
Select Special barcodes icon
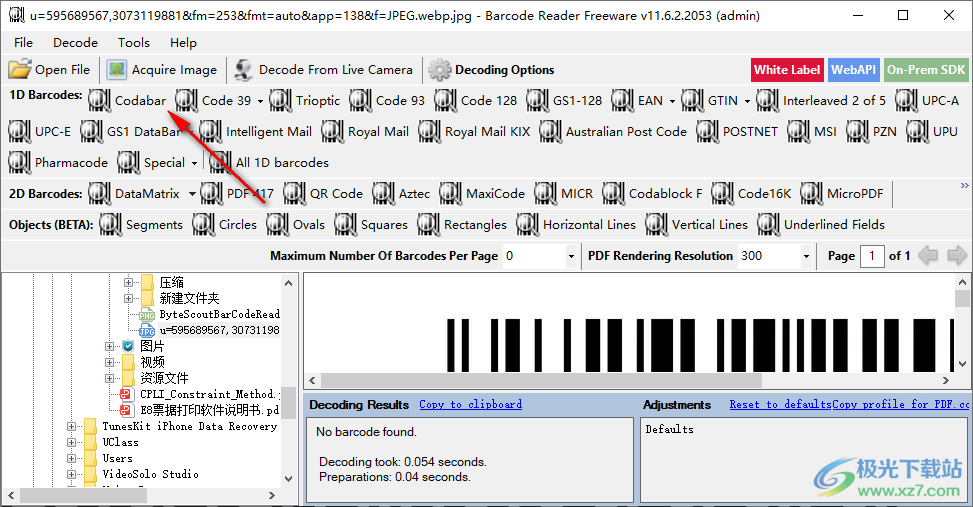[x=128, y=163]
